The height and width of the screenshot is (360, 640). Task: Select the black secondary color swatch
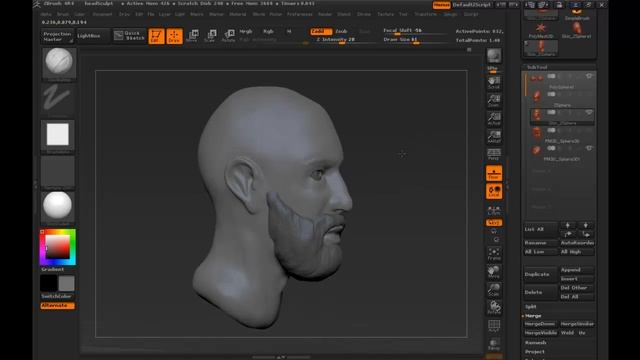49,283
